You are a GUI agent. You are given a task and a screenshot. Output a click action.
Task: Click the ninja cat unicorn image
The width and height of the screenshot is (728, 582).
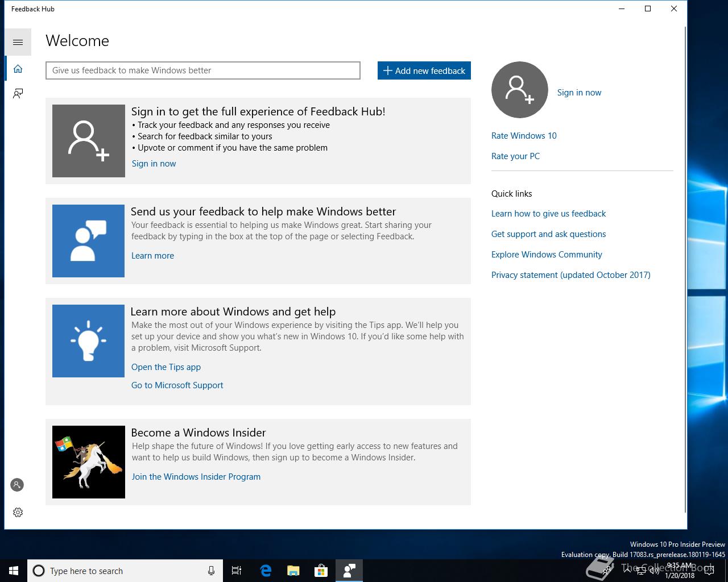click(x=89, y=462)
